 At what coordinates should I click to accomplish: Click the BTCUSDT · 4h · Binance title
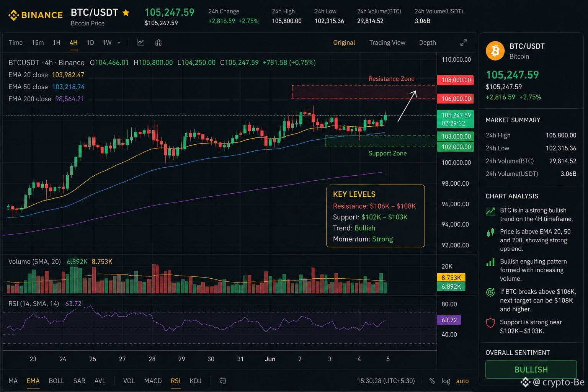[x=46, y=62]
